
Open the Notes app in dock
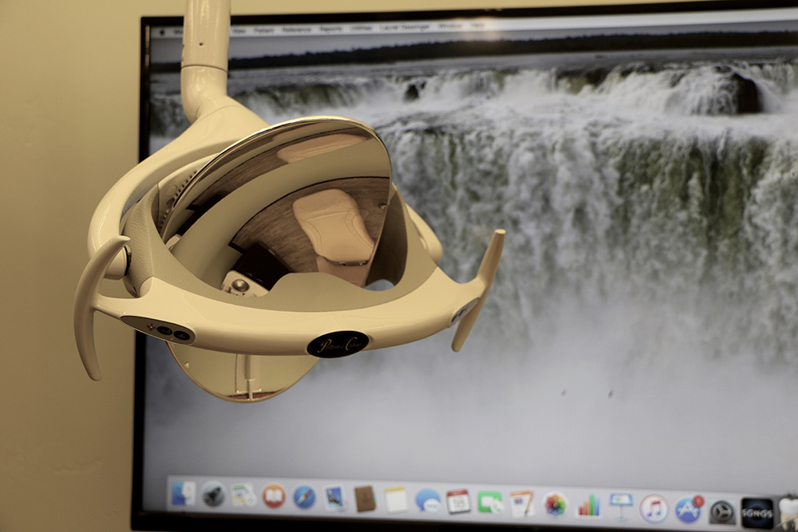(396, 499)
